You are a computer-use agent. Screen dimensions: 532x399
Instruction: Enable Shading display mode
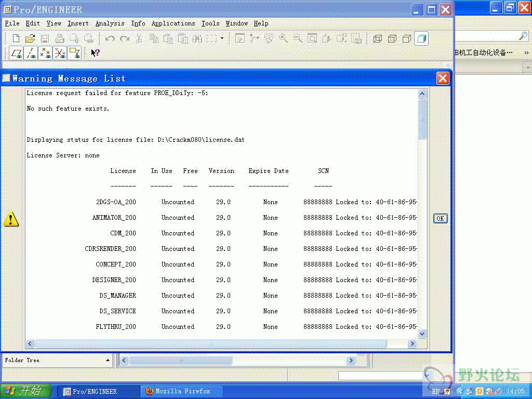421,38
